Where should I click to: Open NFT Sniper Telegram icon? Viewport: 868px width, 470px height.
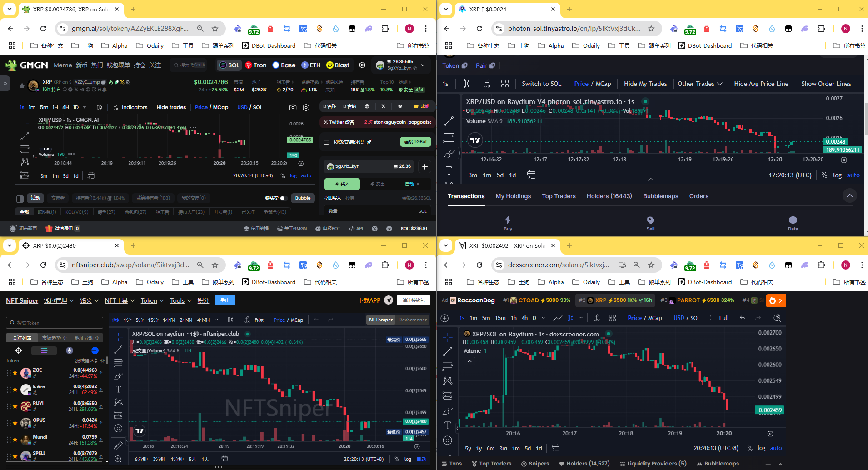click(x=389, y=300)
